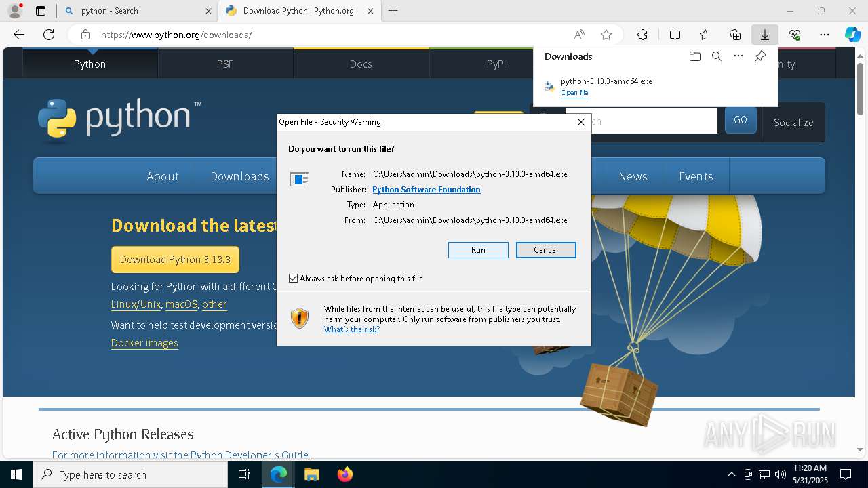Click the Downloads toolbar icon
Viewport: 868px width, 488px height.
click(764, 35)
